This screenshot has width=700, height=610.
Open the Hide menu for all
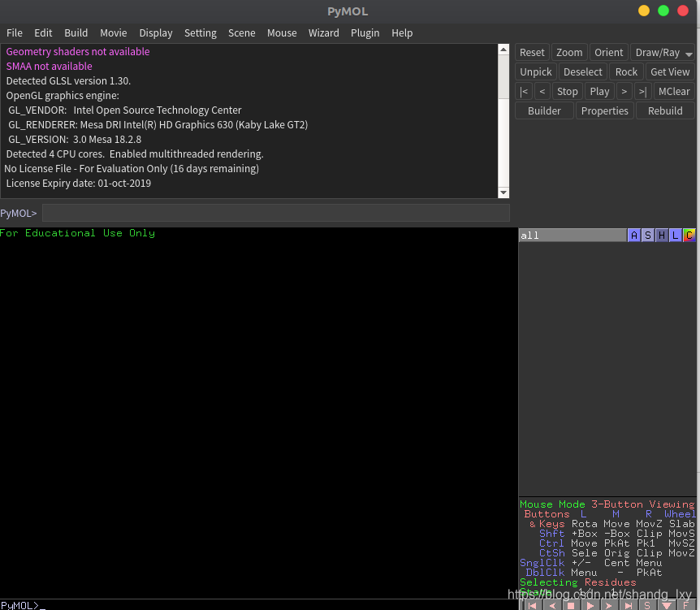coord(662,236)
